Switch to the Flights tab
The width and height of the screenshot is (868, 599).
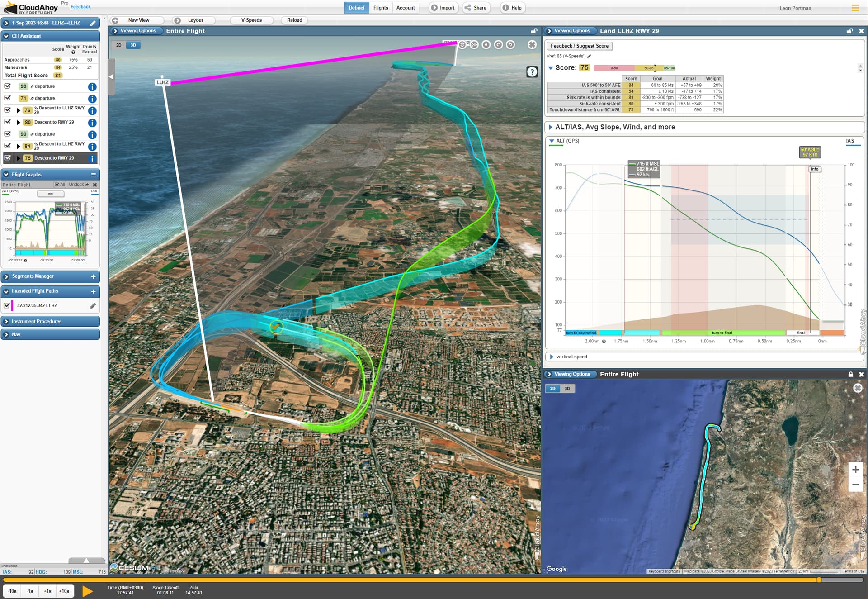tap(380, 8)
